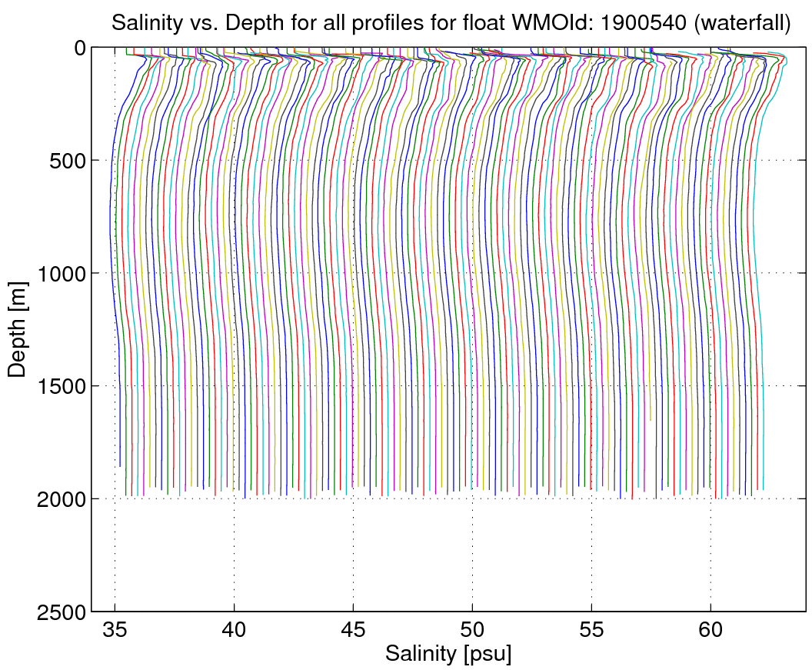
Task: Click the plot title mentioning float 1900540
Action: click(451, 23)
